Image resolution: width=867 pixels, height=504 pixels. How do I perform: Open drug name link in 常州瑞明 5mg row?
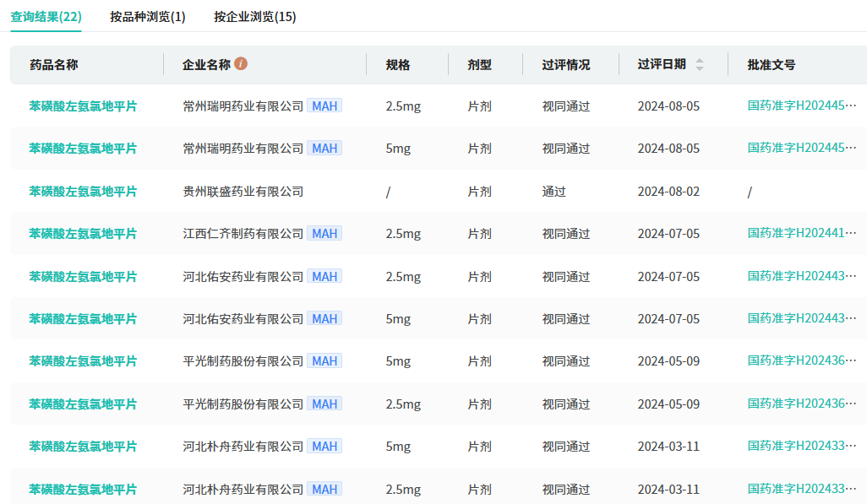[83, 149]
